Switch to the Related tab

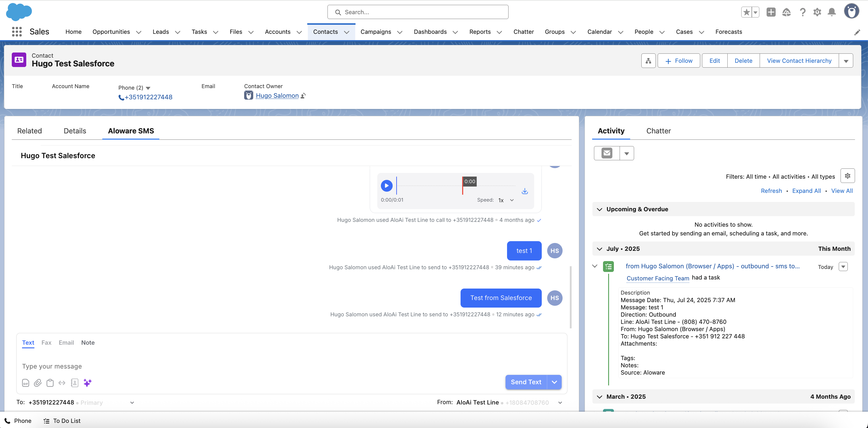click(x=30, y=131)
